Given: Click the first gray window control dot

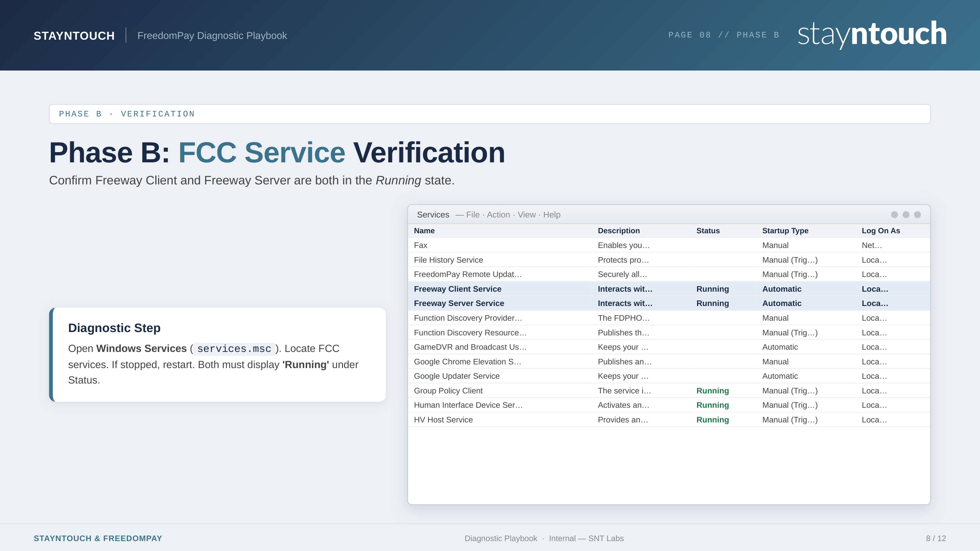Looking at the screenshot, I should pyautogui.click(x=894, y=215).
